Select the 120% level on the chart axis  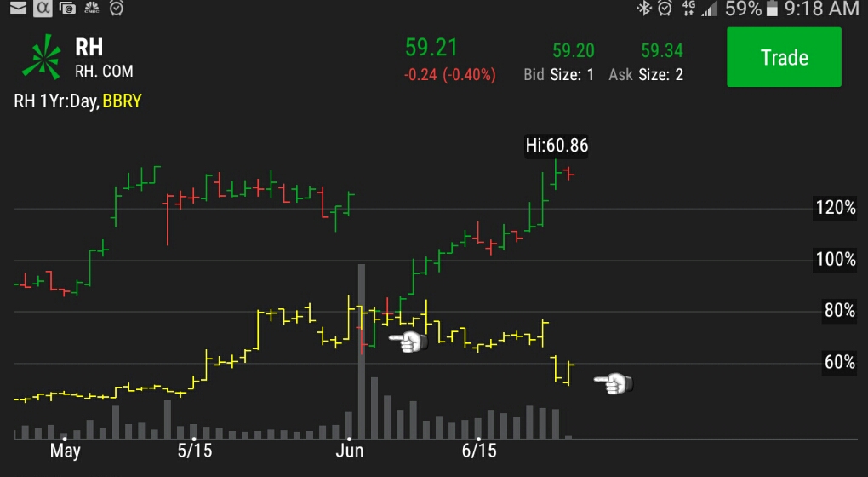835,208
